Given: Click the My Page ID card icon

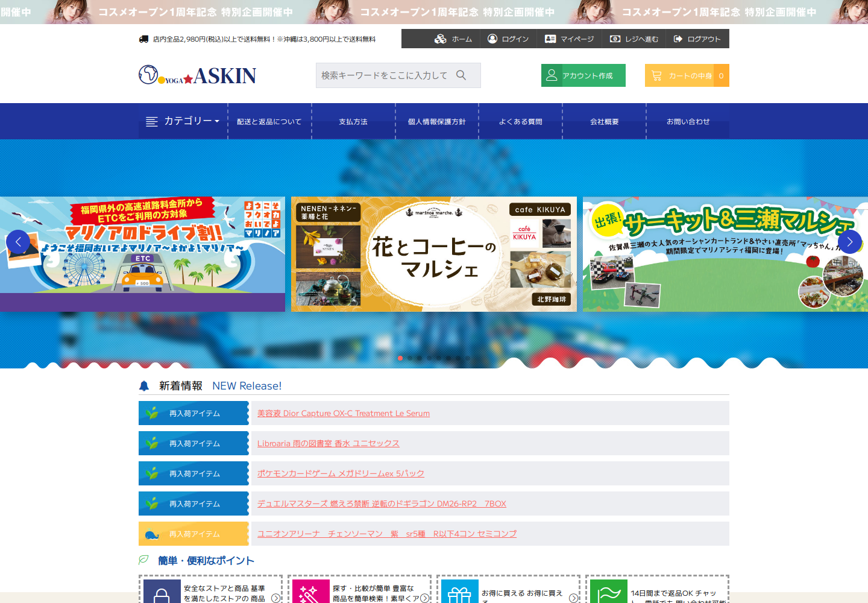Looking at the screenshot, I should pos(550,39).
